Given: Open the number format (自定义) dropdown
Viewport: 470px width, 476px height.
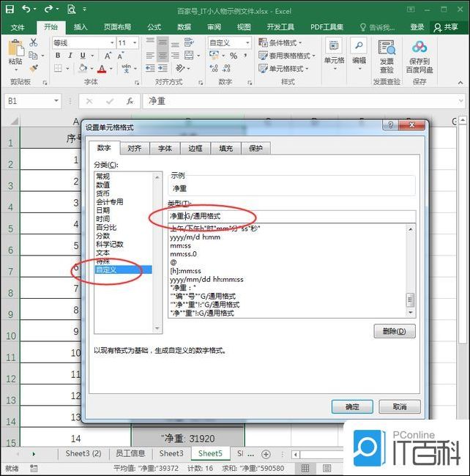Looking at the screenshot, I should click(x=248, y=42).
